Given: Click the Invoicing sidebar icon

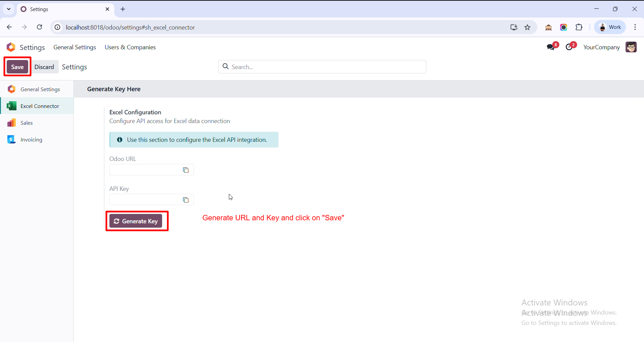Looking at the screenshot, I should 12,139.
